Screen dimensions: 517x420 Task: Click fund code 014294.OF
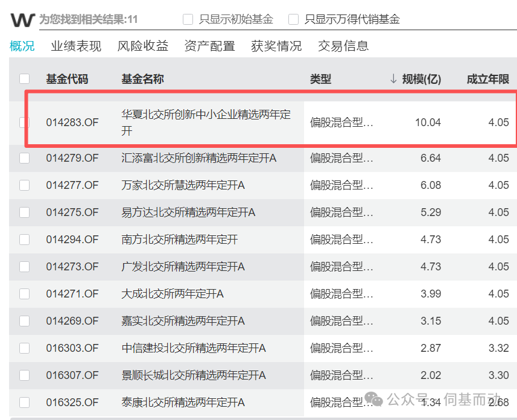(72, 239)
